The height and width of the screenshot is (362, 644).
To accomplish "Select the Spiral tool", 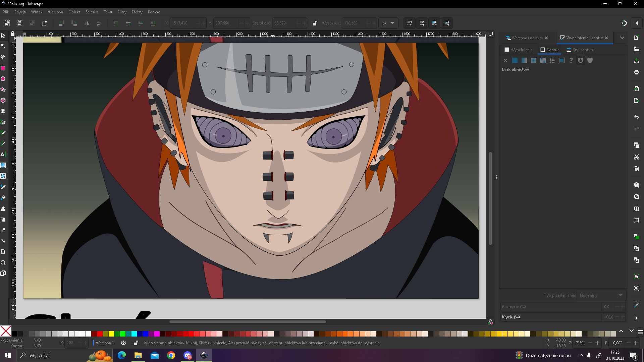I will [3, 111].
